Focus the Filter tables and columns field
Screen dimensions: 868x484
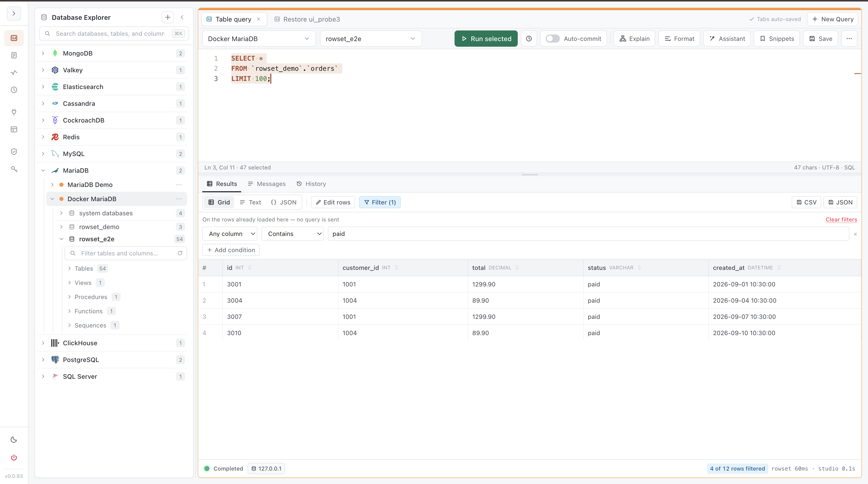[x=125, y=253]
